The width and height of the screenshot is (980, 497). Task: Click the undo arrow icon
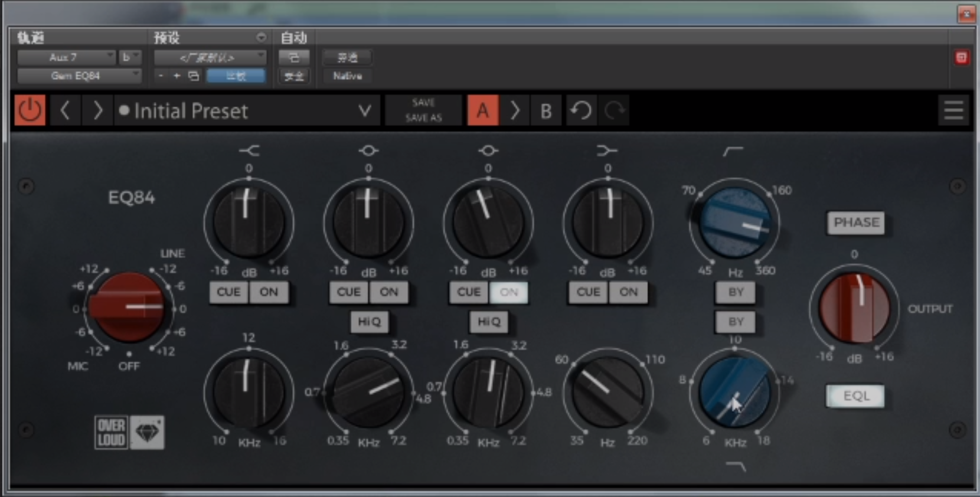coord(581,110)
